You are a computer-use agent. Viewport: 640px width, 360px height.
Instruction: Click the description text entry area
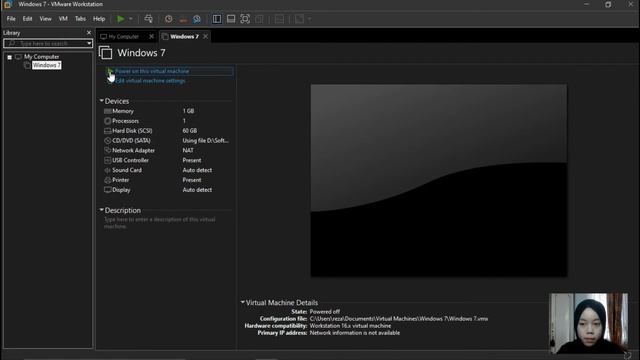click(160, 223)
